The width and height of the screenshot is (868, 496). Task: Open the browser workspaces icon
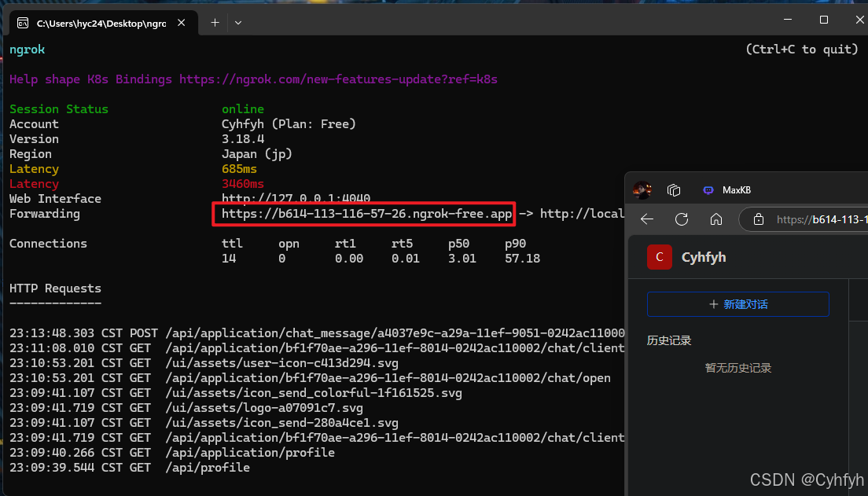click(674, 190)
